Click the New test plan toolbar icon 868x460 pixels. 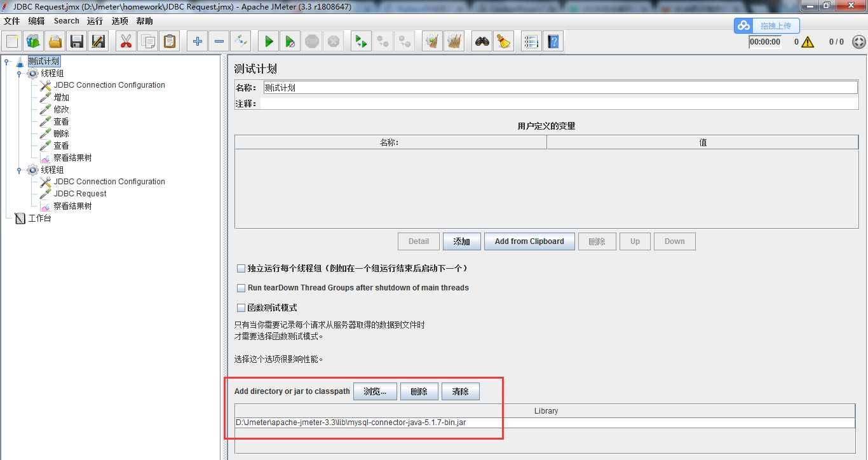pyautogui.click(x=12, y=42)
